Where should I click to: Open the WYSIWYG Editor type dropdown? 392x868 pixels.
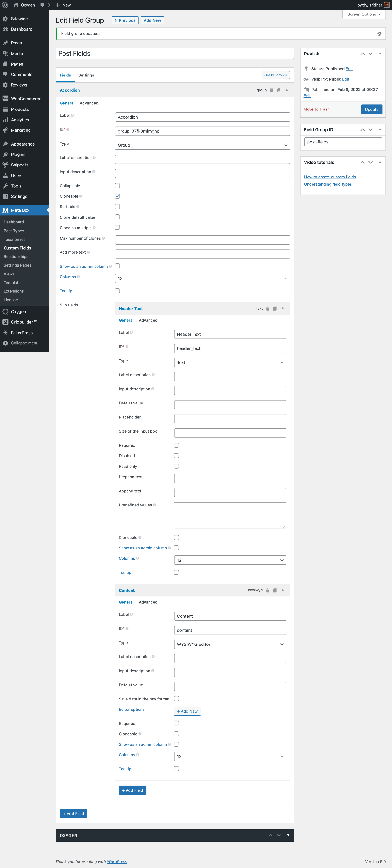click(x=230, y=644)
